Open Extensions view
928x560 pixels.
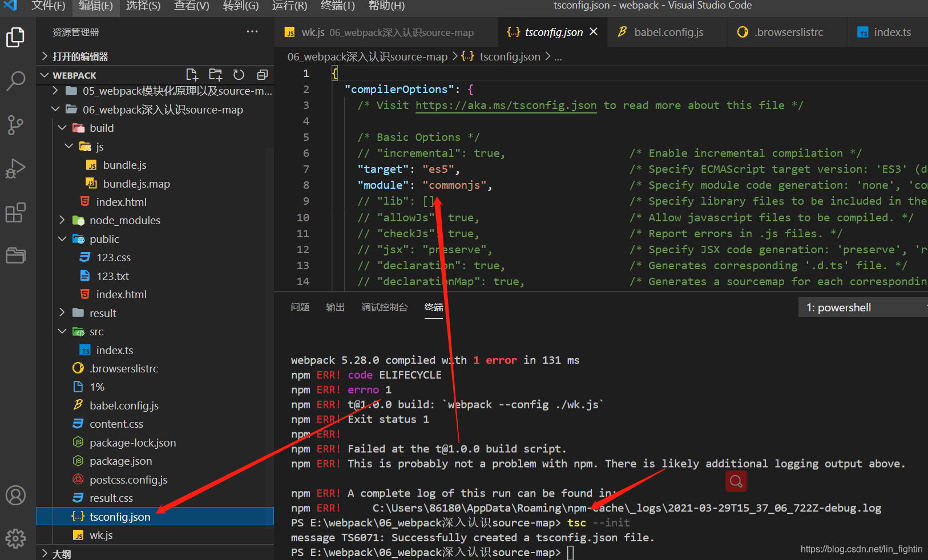click(x=15, y=213)
